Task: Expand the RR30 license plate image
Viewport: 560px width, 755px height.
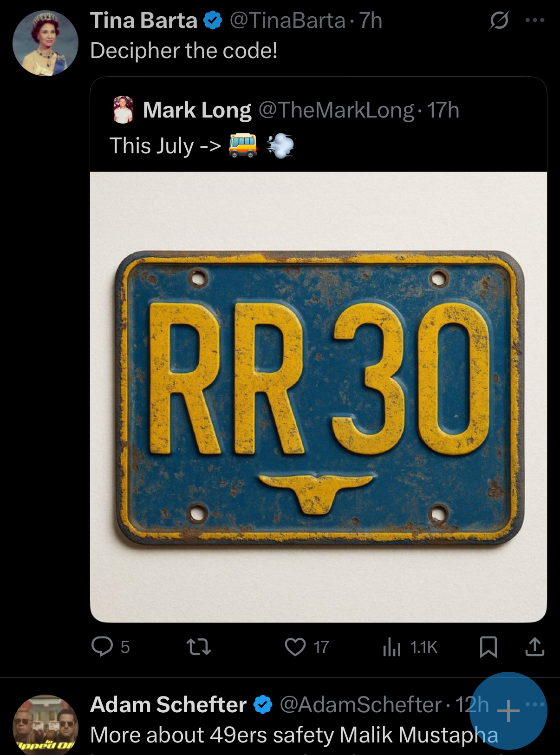Action: pyautogui.click(x=319, y=397)
